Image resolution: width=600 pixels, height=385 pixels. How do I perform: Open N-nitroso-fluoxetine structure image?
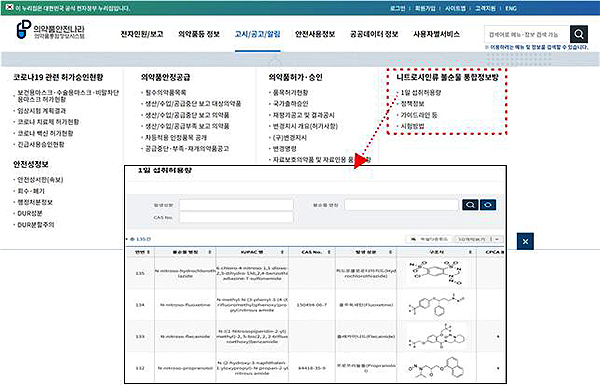436,305
